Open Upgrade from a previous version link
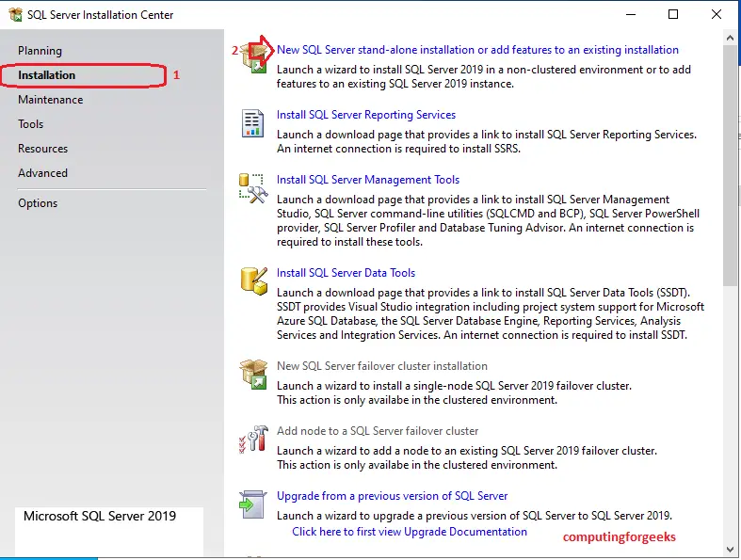The height and width of the screenshot is (560, 741). tap(393, 496)
